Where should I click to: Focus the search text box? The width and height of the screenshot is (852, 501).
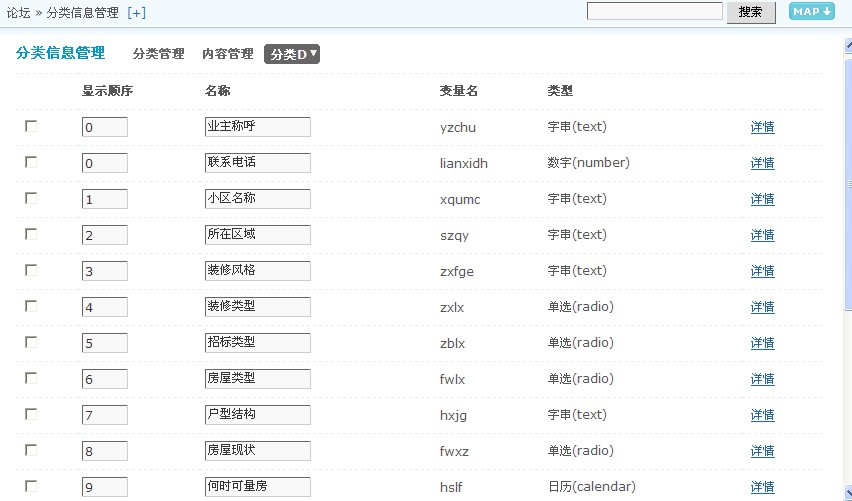point(655,11)
